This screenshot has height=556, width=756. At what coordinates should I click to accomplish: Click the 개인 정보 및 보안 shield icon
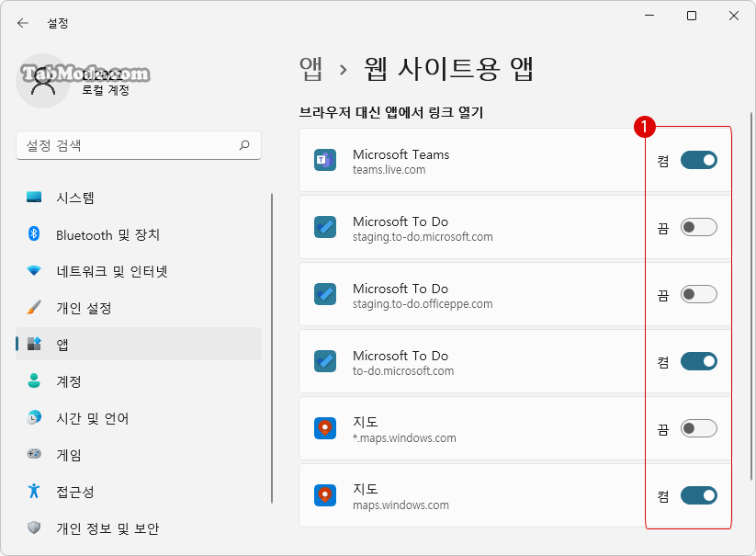pos(34,528)
